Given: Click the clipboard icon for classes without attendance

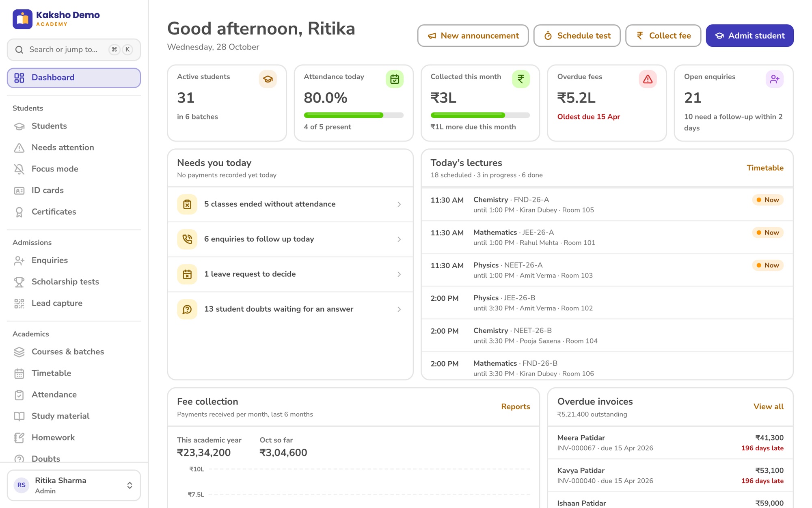Looking at the screenshot, I should [x=187, y=204].
